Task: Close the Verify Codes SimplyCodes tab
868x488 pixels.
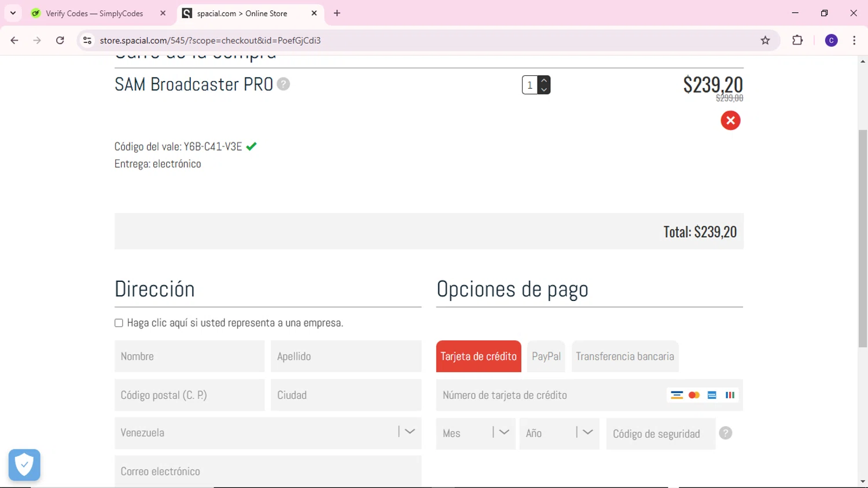Action: (x=163, y=13)
